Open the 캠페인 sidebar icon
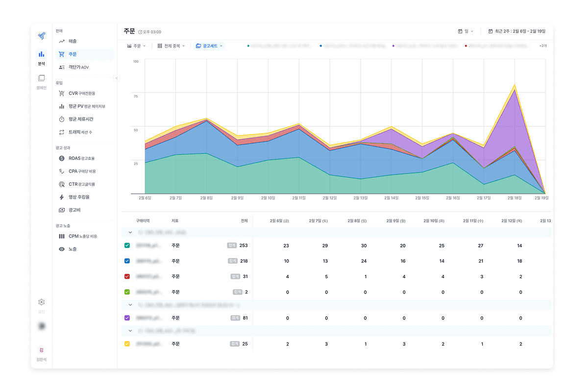This screenshot has width=588, height=392. point(42,78)
